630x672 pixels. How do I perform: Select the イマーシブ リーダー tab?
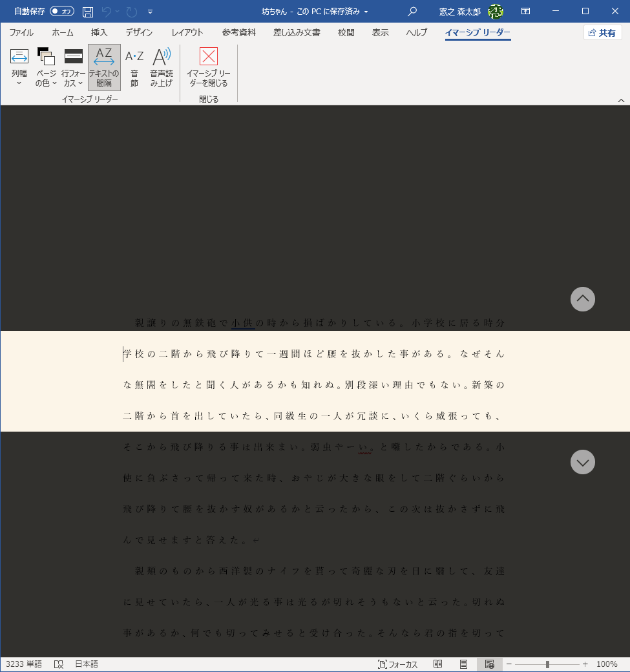(478, 32)
